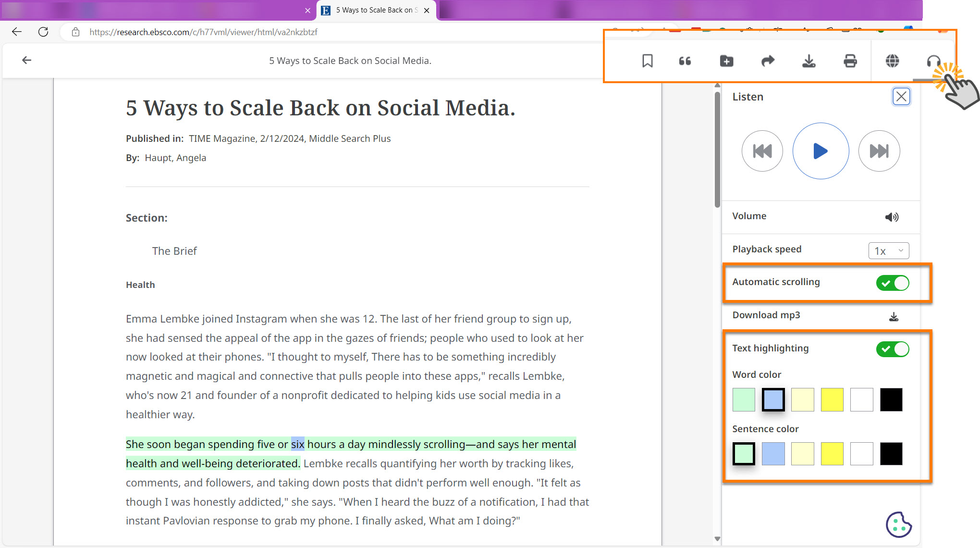Select black Sentence color
This screenshot has height=548, width=980.
(891, 454)
